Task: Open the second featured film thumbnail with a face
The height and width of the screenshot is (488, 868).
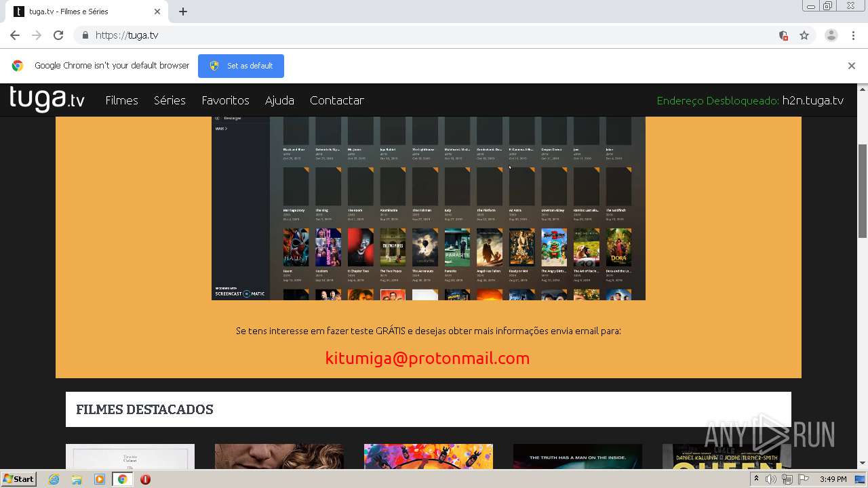Action: click(279, 456)
